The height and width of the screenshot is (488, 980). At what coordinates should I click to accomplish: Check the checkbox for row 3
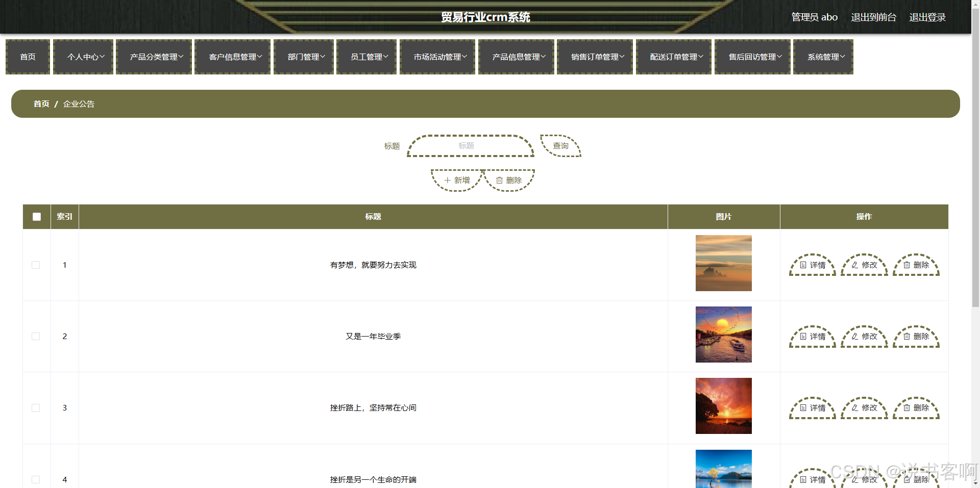pos(36,408)
